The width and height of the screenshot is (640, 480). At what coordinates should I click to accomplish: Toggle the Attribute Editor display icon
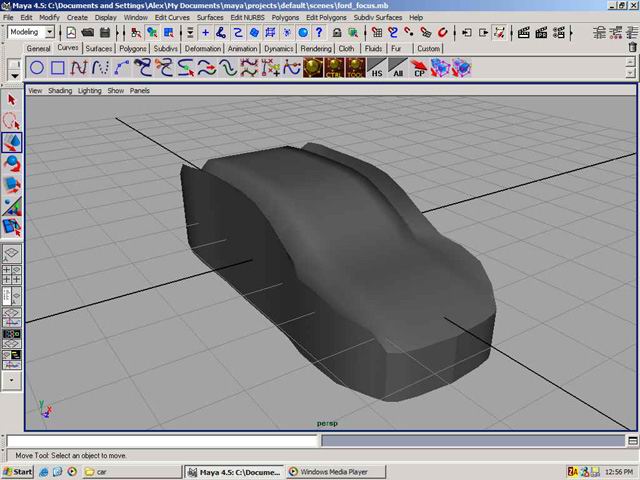pyautogui.click(x=597, y=32)
